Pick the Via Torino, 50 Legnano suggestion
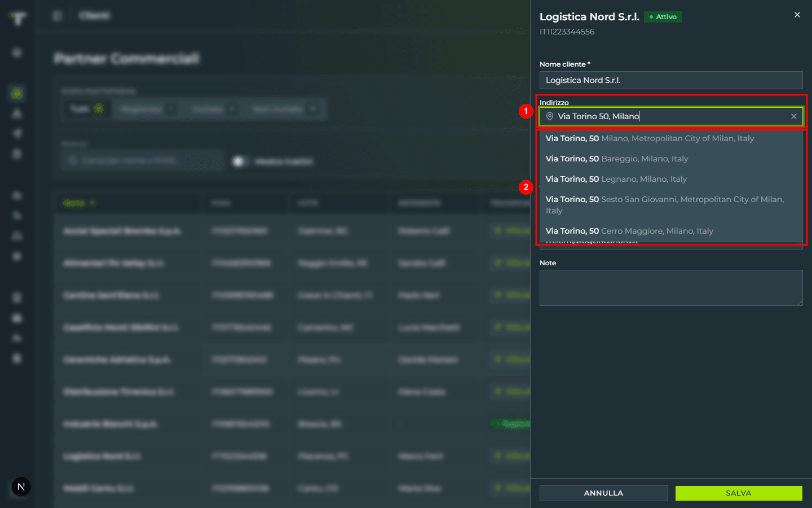 (x=671, y=179)
